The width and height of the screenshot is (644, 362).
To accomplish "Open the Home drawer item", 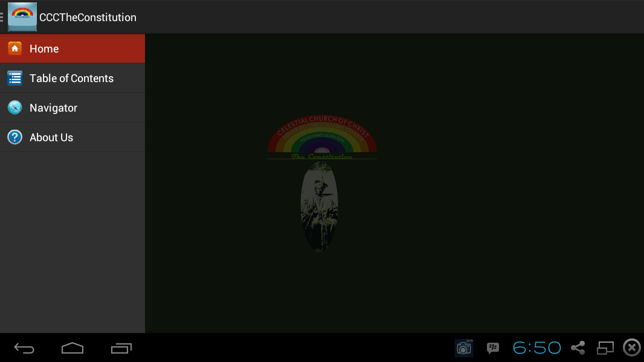I will tap(72, 48).
